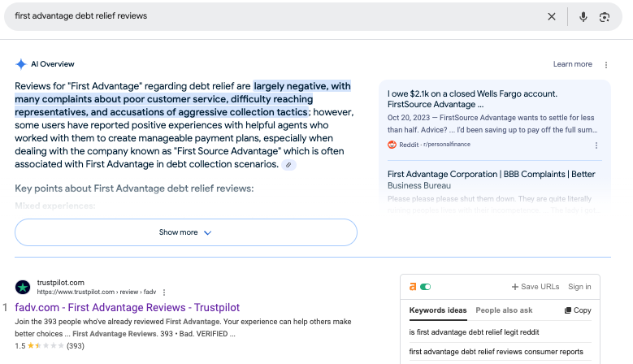Open fadv.com Trustpilot reviews result
633x364 pixels.
pyautogui.click(x=128, y=308)
